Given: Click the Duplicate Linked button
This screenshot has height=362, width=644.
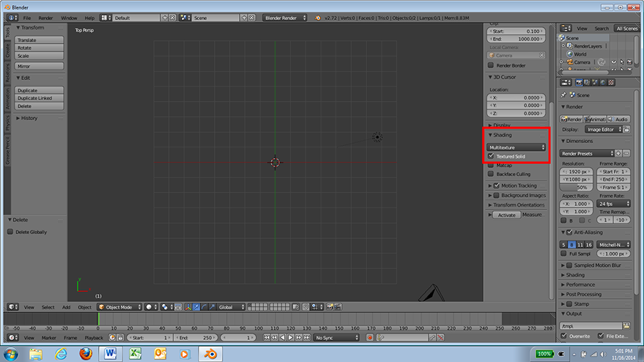Looking at the screenshot, I should click(x=39, y=98).
